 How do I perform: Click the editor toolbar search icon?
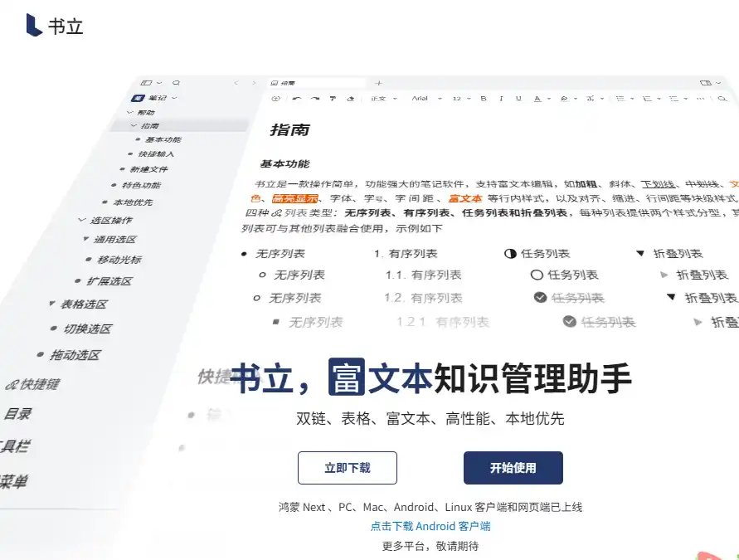(x=722, y=99)
